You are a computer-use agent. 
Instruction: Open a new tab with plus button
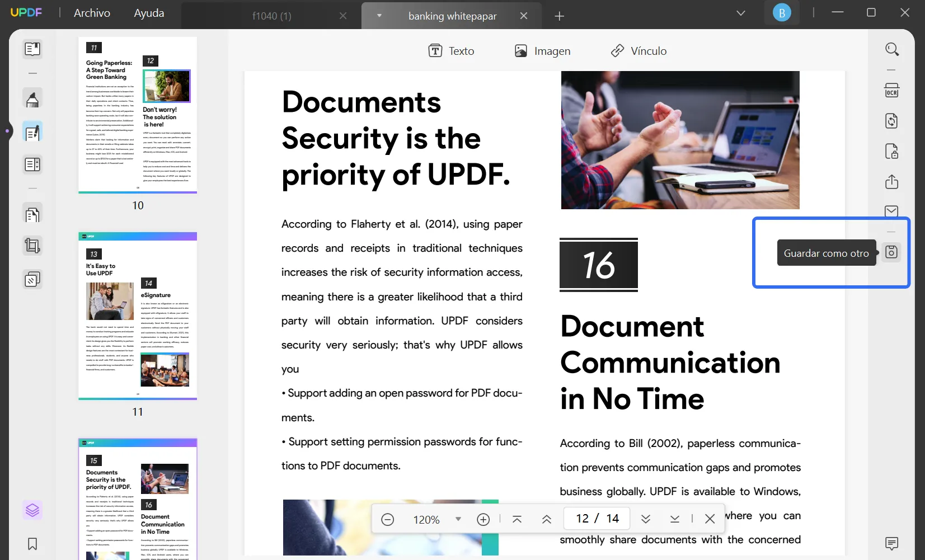[x=559, y=16]
